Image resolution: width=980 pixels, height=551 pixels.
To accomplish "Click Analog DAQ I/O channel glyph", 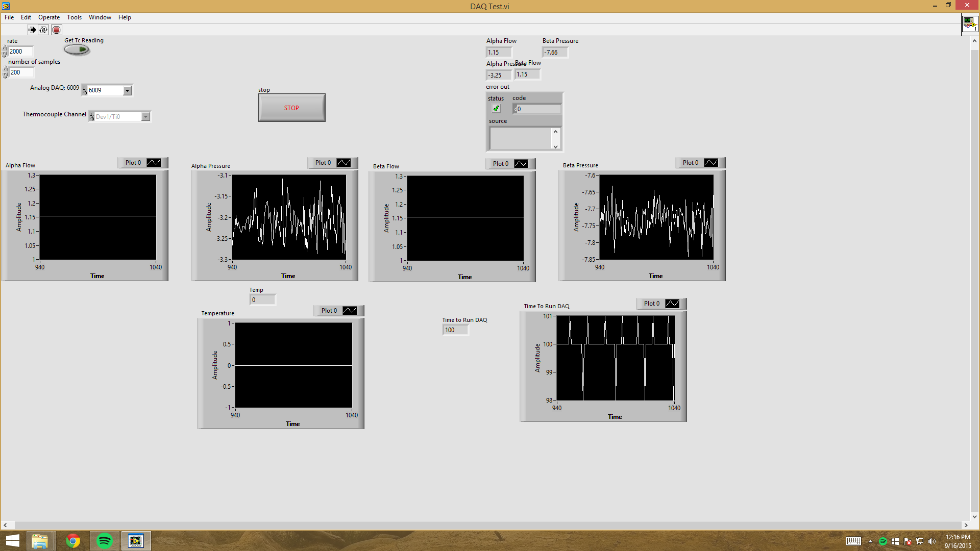I will pyautogui.click(x=85, y=90).
